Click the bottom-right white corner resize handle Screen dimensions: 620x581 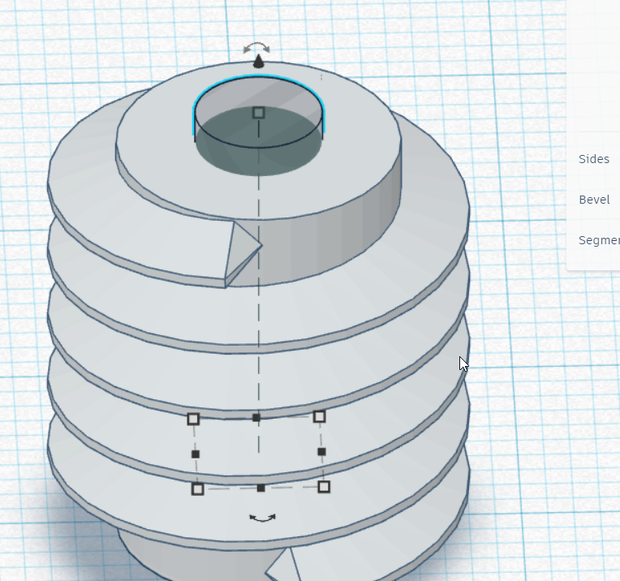click(x=324, y=487)
